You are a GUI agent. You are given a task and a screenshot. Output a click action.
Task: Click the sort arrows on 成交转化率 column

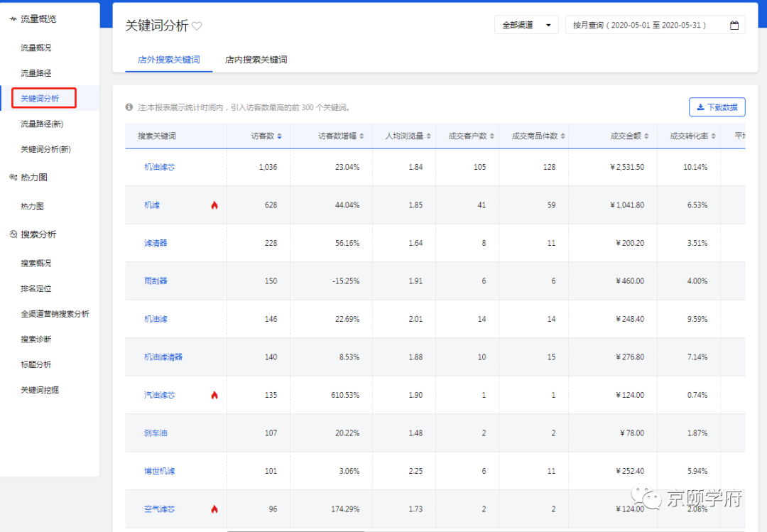tap(713, 136)
